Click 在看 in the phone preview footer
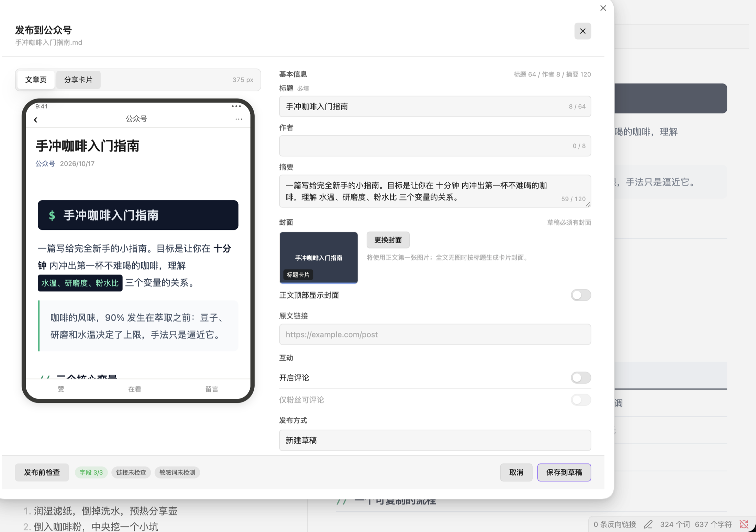The height and width of the screenshot is (532, 756). (135, 389)
